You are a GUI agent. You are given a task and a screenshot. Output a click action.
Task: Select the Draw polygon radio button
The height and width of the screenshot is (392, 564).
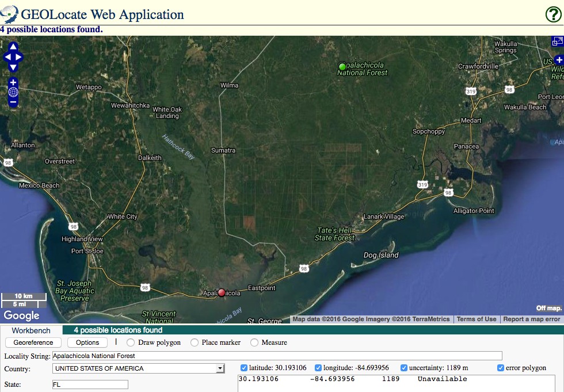131,342
